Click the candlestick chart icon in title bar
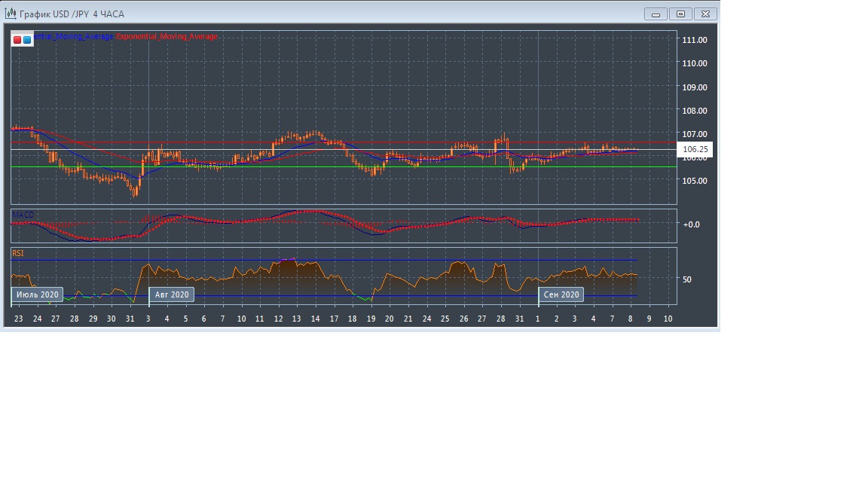The height and width of the screenshot is (488, 868). [x=11, y=14]
